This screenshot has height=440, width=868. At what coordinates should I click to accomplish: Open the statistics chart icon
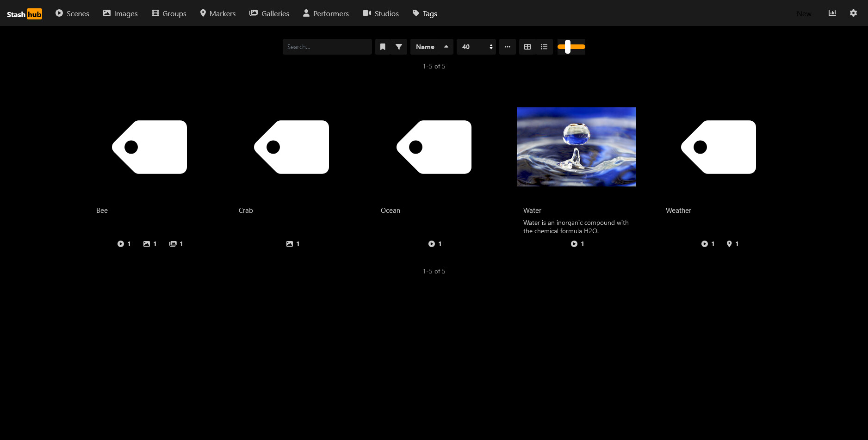click(x=832, y=13)
